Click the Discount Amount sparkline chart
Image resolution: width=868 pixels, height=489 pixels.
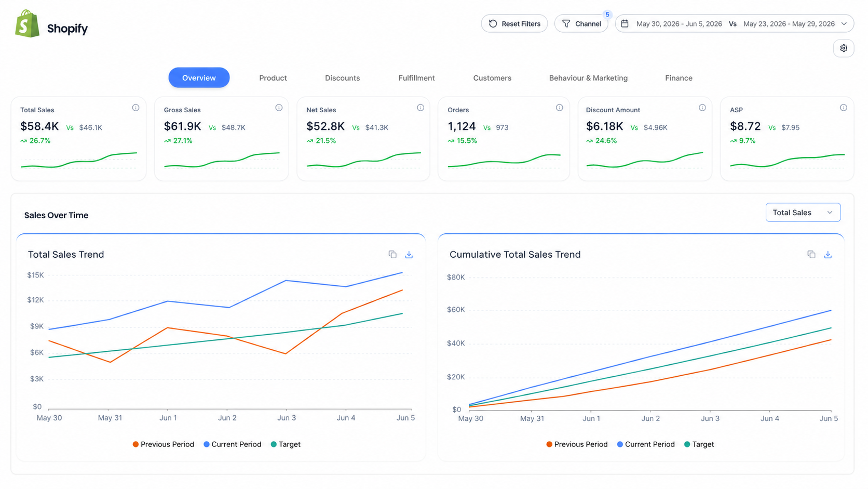click(x=645, y=160)
